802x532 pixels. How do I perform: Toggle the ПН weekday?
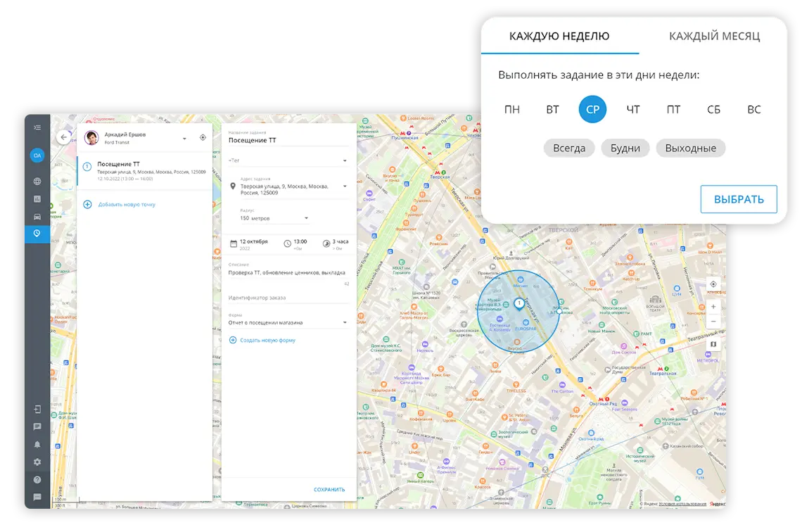(x=512, y=110)
